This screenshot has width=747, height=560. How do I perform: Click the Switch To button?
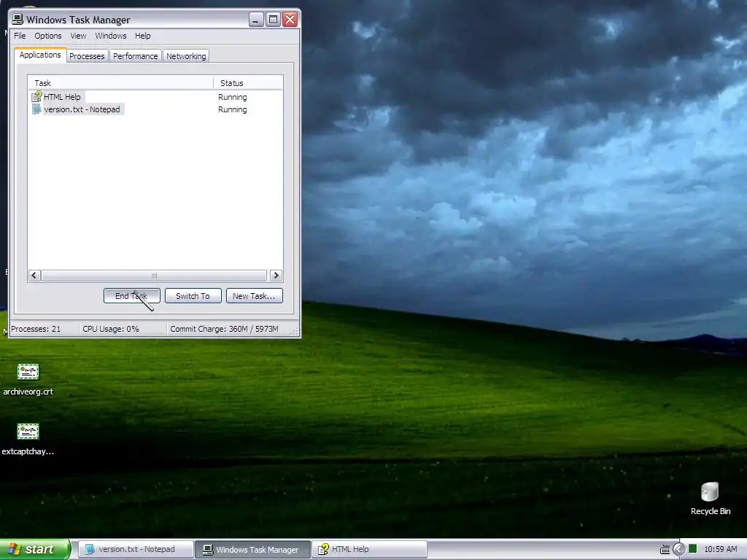(x=193, y=296)
